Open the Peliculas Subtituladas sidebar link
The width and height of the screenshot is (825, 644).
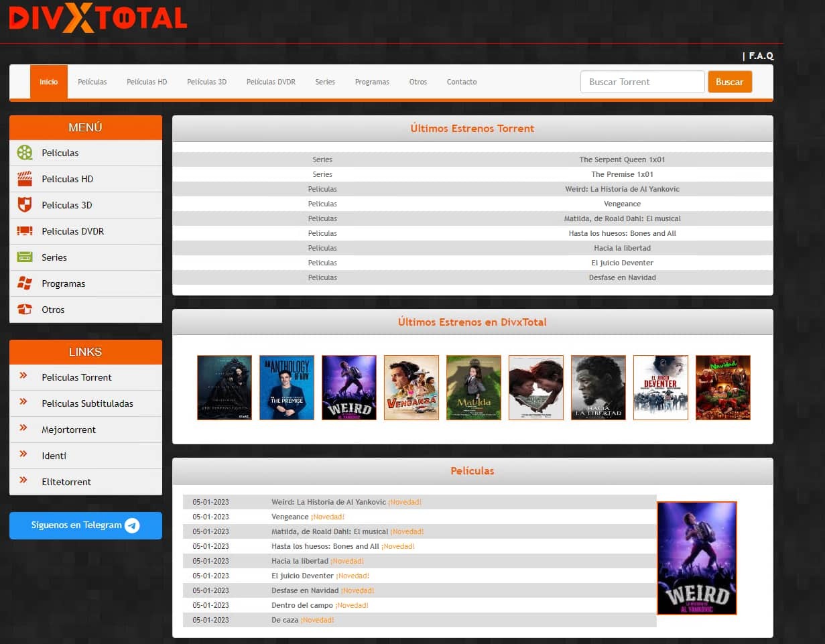tap(86, 403)
